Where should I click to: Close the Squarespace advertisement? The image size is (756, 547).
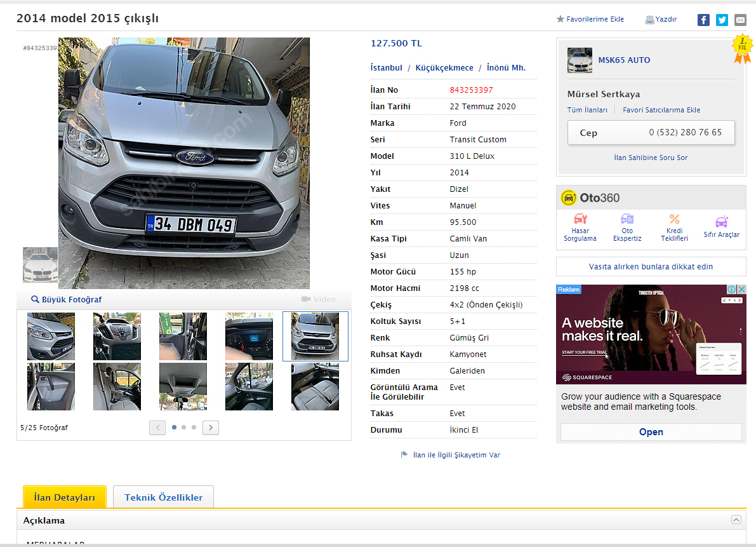(742, 290)
